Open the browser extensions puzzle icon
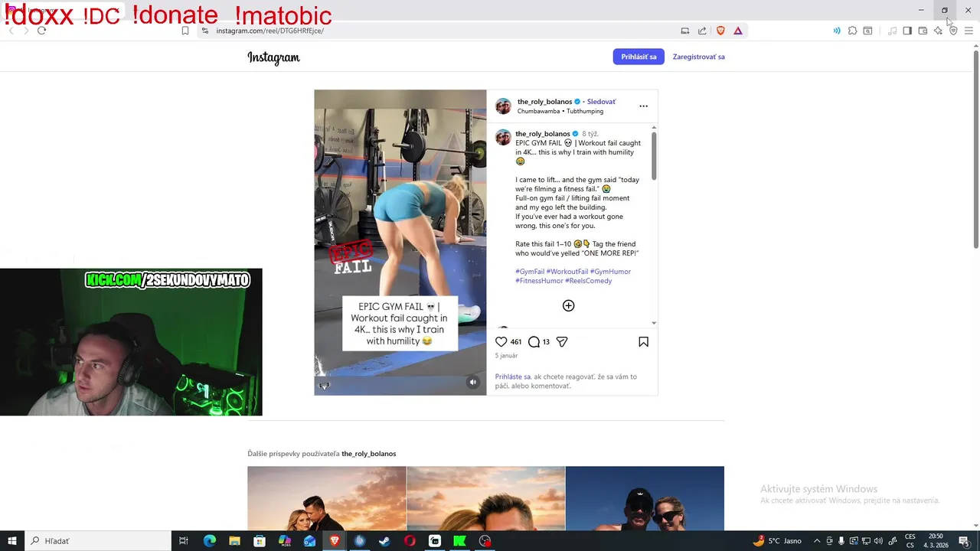The height and width of the screenshot is (551, 980). click(x=852, y=31)
